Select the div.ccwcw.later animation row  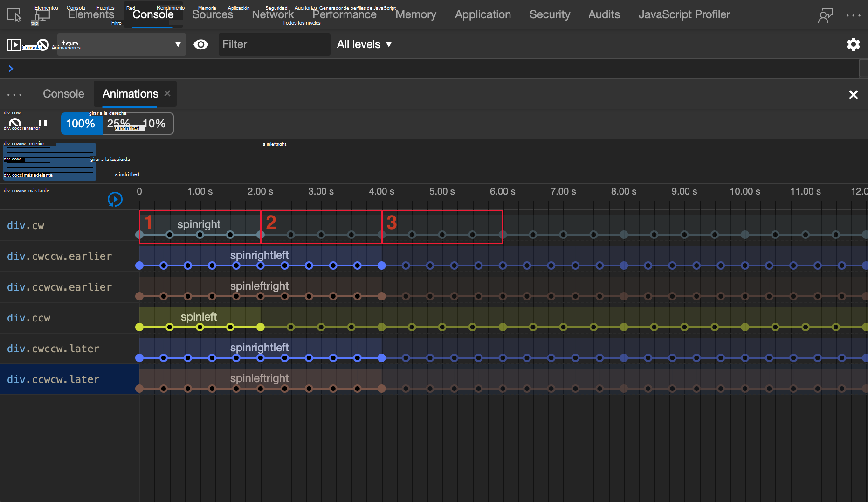pyautogui.click(x=53, y=379)
